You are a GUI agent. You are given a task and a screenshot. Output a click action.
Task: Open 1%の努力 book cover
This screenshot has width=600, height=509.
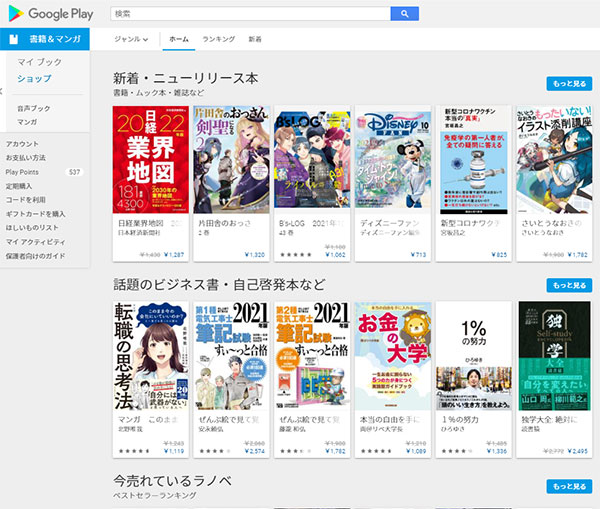click(x=474, y=356)
